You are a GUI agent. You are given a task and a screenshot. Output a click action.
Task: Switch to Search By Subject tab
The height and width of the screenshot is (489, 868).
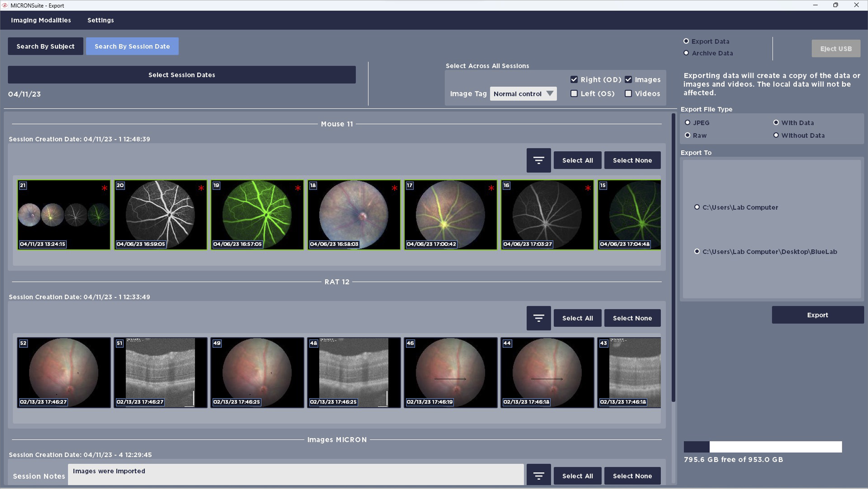click(45, 46)
